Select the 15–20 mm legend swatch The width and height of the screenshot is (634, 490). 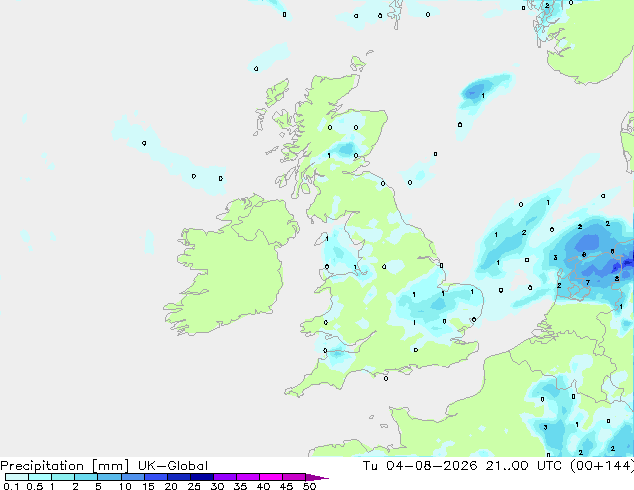(156, 477)
